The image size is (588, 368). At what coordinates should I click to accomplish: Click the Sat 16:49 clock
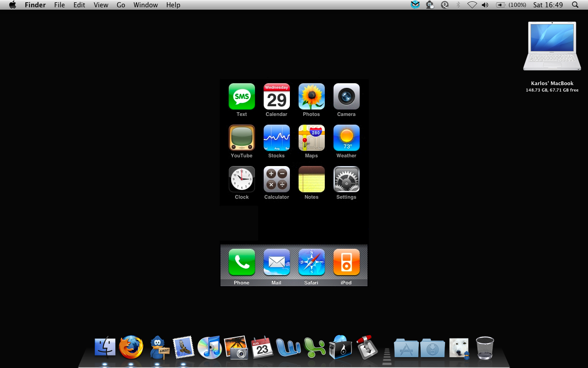548,5
